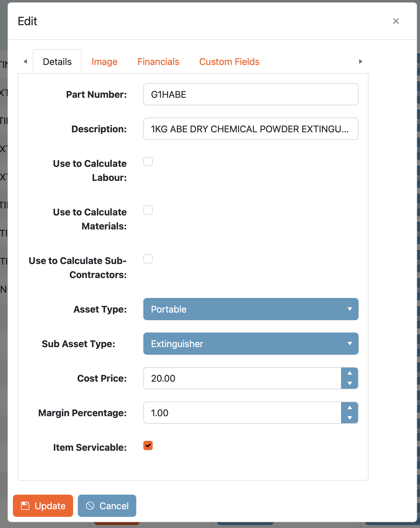The image size is (420, 528).
Task: Enable Use to Calculate Labour checkbox
Action: pos(148,162)
